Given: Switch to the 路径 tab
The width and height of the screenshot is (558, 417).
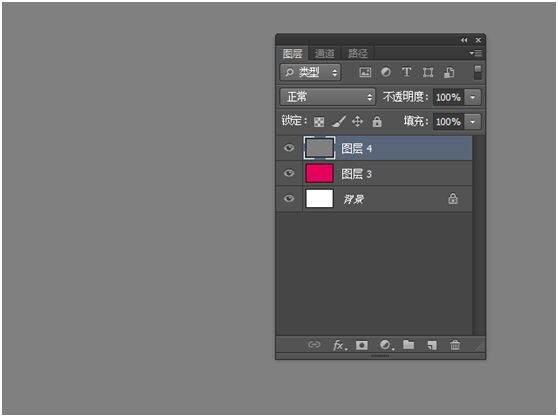Looking at the screenshot, I should [357, 53].
